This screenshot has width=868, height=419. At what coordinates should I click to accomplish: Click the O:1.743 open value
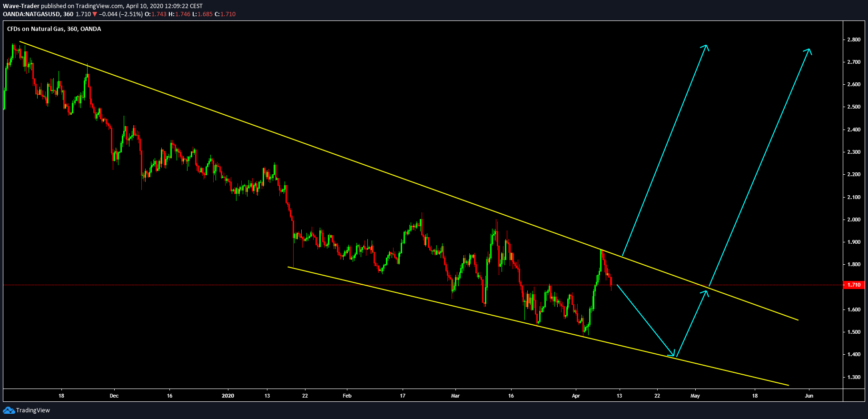pyautogui.click(x=156, y=14)
